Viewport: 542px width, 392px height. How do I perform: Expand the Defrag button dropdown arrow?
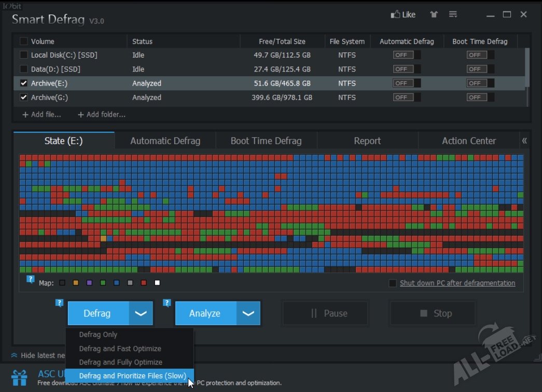point(141,313)
